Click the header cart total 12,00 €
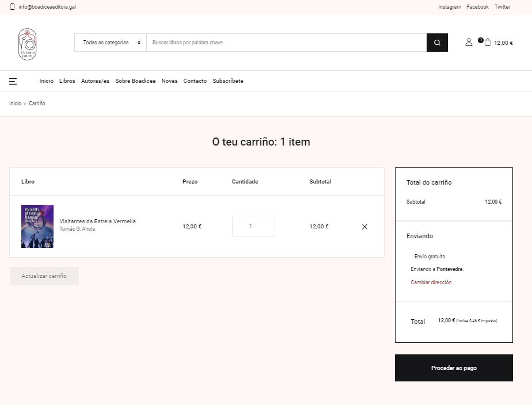 503,43
